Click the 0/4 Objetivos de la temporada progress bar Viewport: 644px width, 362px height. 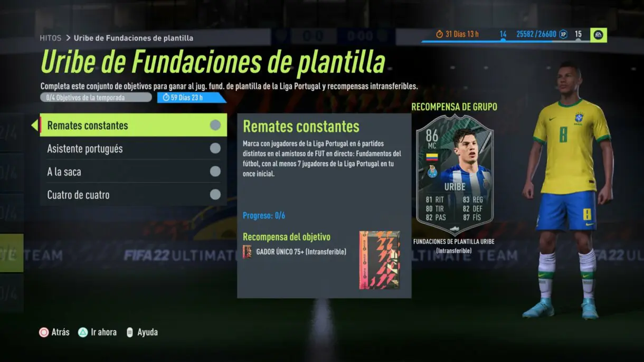click(x=96, y=98)
